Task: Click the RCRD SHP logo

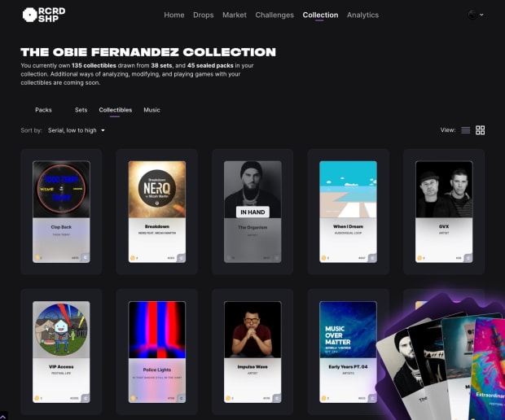Action: [x=44, y=15]
